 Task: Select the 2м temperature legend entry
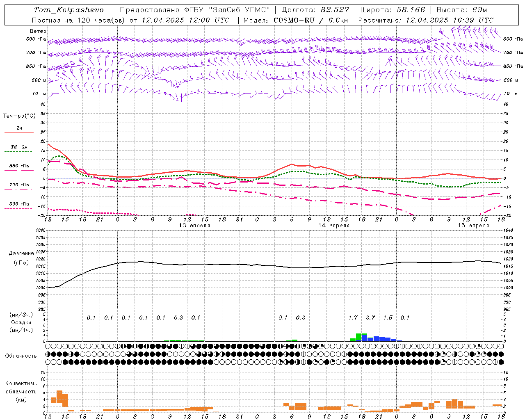19,128
